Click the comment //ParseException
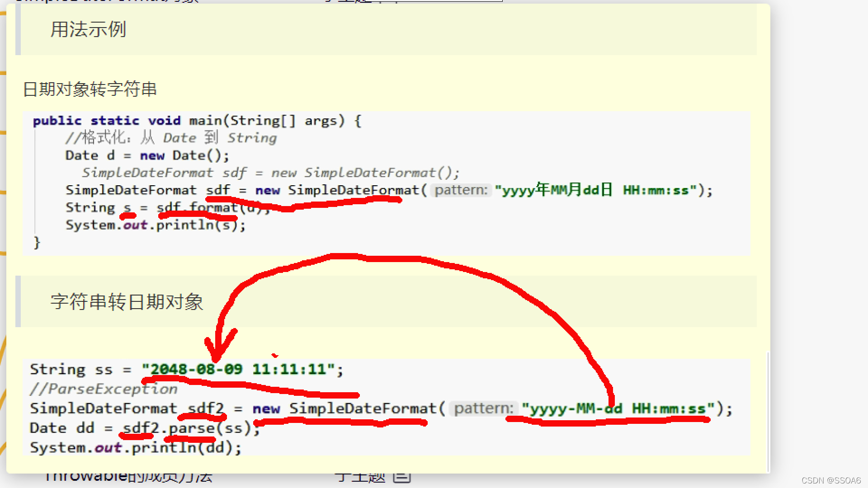The width and height of the screenshot is (868, 488). tap(104, 389)
